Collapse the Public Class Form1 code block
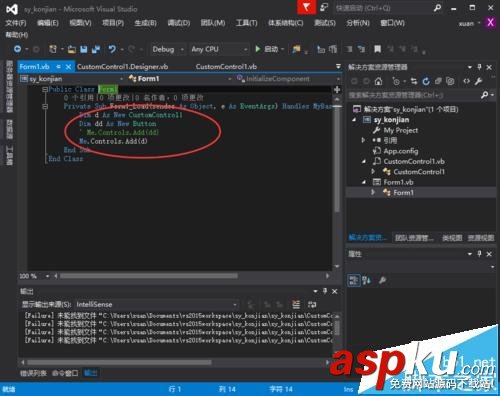The height and width of the screenshot is (396, 500). pyautogui.click(x=45, y=89)
